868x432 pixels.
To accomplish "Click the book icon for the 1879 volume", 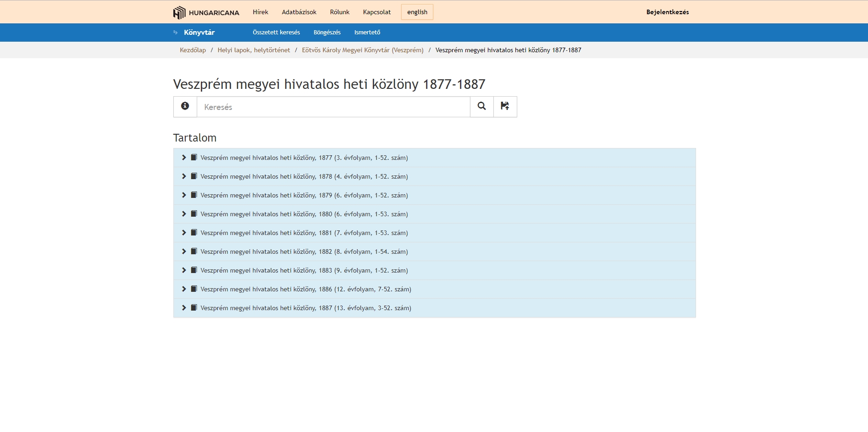I will pyautogui.click(x=194, y=195).
